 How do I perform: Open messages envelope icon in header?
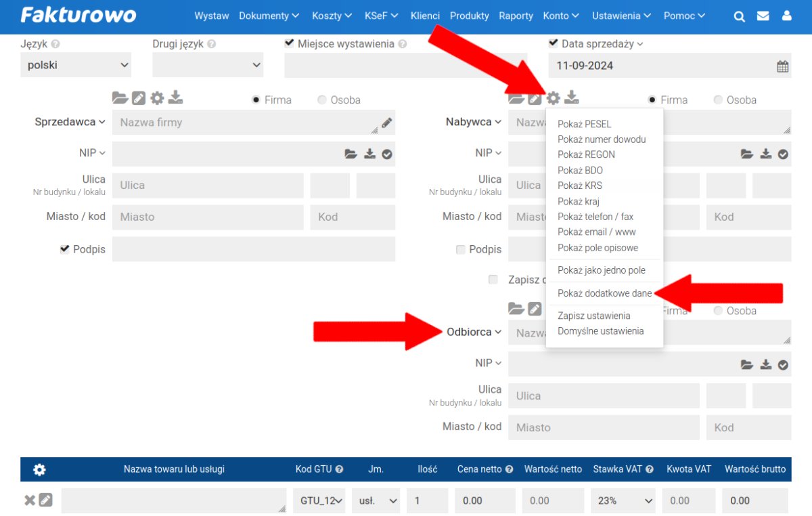(763, 16)
